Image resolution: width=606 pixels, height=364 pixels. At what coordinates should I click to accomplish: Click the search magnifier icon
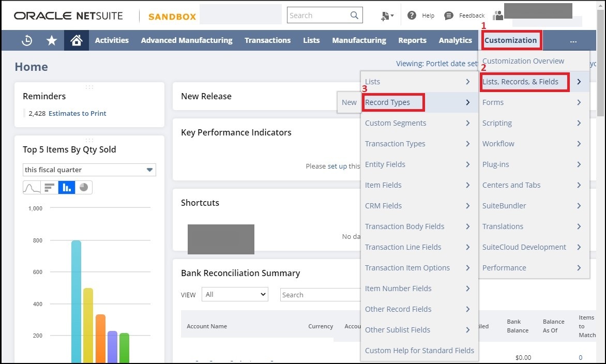coord(354,15)
